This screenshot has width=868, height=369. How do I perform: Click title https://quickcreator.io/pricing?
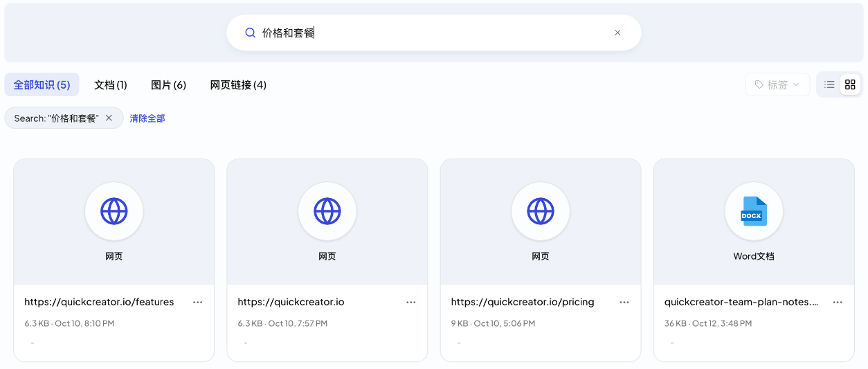[523, 302]
